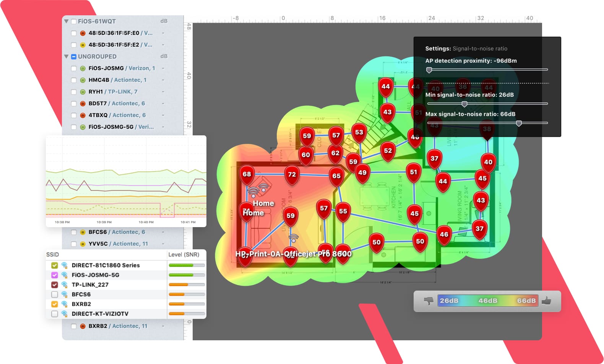
Task: Click the thumbs-down icon on the SNR legend
Action: (428, 301)
